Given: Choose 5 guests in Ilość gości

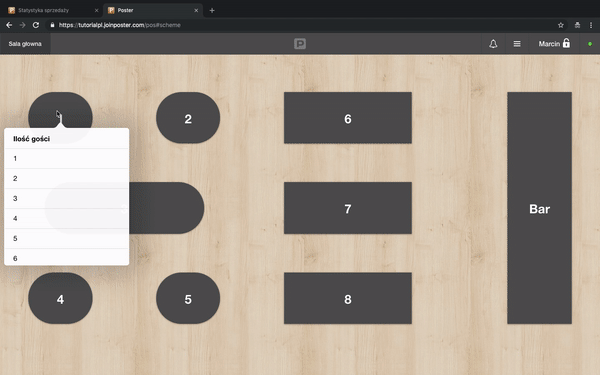Looking at the screenshot, I should tap(67, 238).
